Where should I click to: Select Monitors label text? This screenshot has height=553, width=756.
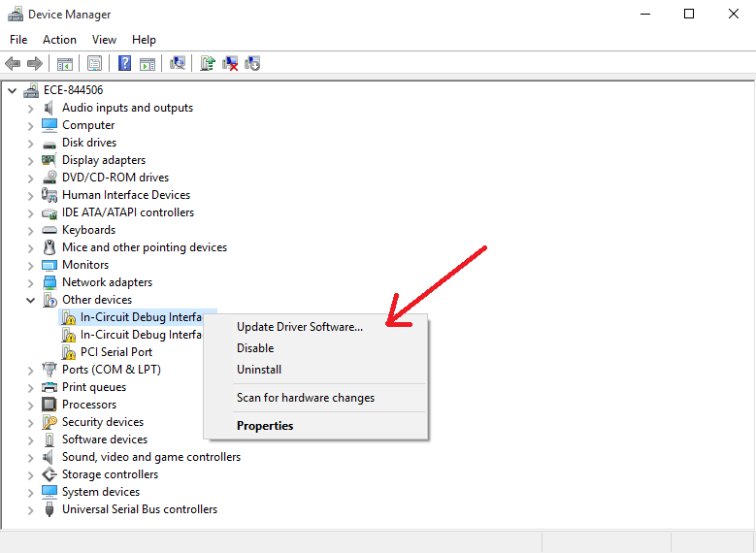(x=85, y=265)
